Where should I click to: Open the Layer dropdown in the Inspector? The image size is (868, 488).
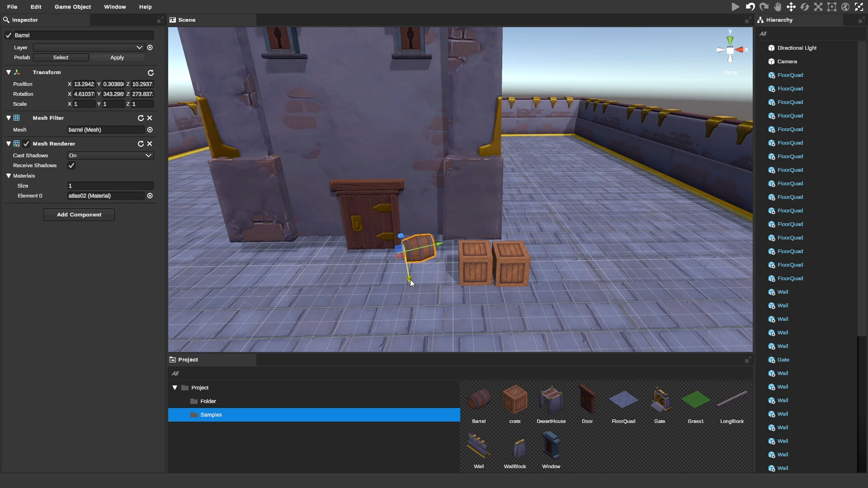click(87, 47)
